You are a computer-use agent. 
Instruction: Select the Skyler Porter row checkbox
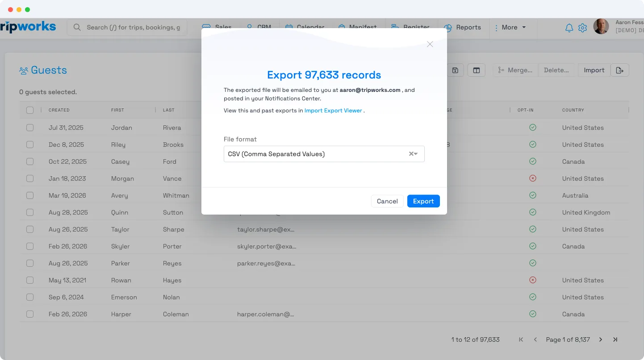30,246
